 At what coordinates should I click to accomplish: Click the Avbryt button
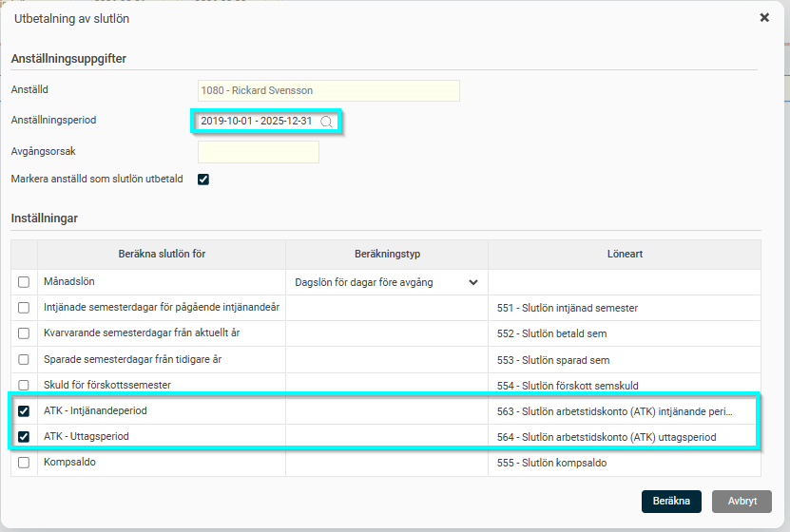(x=742, y=501)
